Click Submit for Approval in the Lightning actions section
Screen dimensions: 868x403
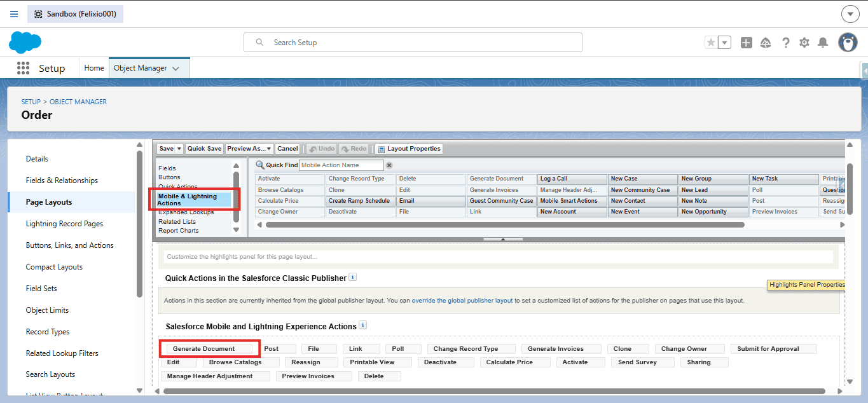[x=773, y=349]
